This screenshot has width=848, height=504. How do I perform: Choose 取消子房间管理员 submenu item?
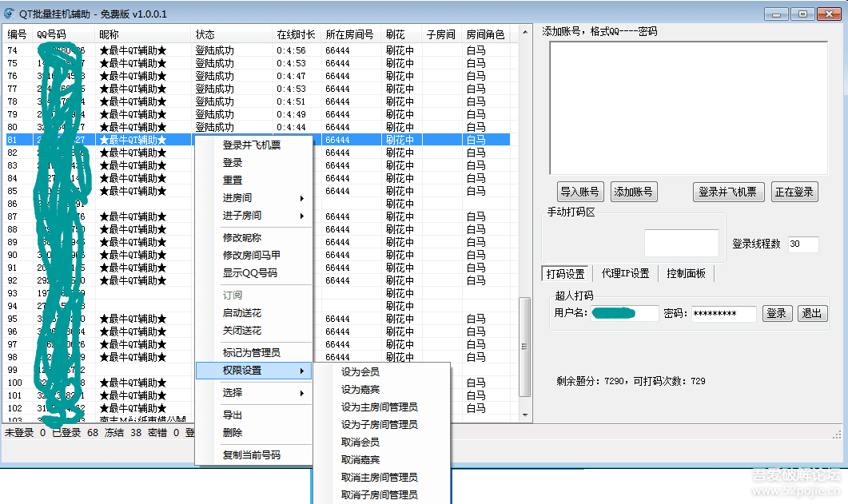[379, 495]
